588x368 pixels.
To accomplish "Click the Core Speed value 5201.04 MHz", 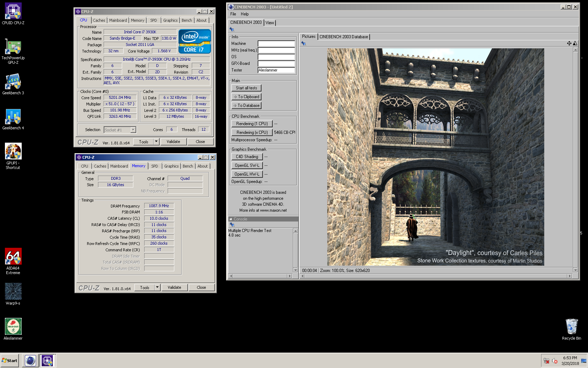I will coord(120,98).
